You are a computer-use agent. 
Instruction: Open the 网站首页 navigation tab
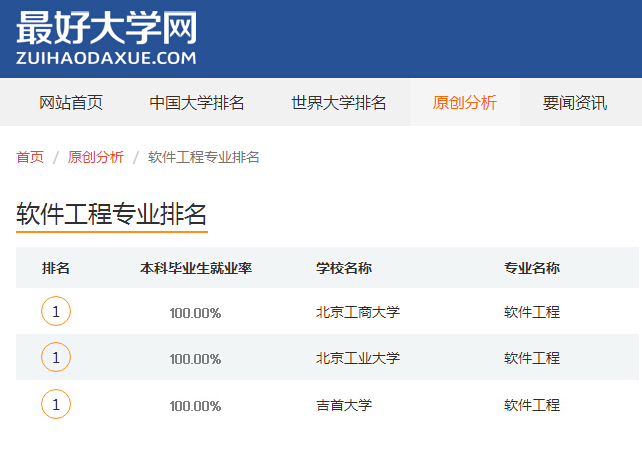(x=71, y=103)
